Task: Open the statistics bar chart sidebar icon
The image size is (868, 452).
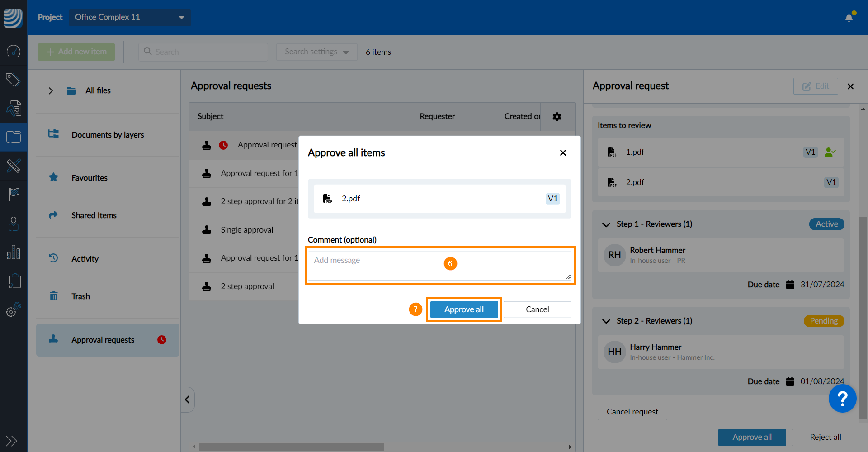Action: tap(14, 252)
